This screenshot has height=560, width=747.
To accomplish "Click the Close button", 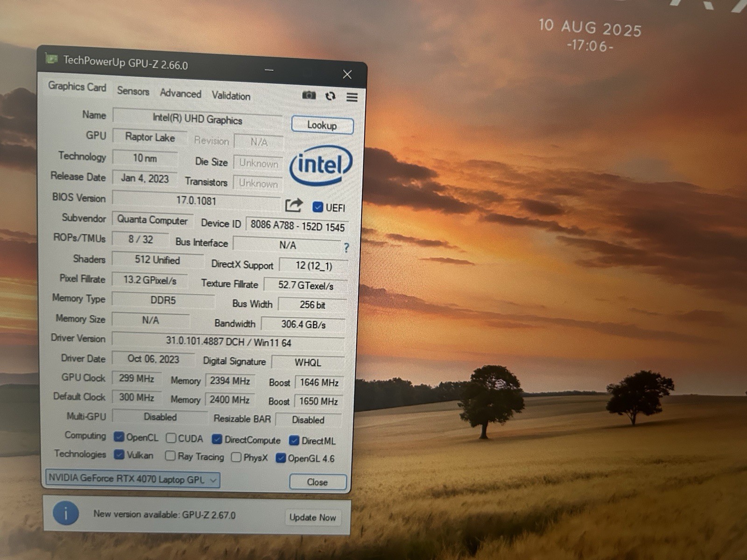I will pos(317,482).
